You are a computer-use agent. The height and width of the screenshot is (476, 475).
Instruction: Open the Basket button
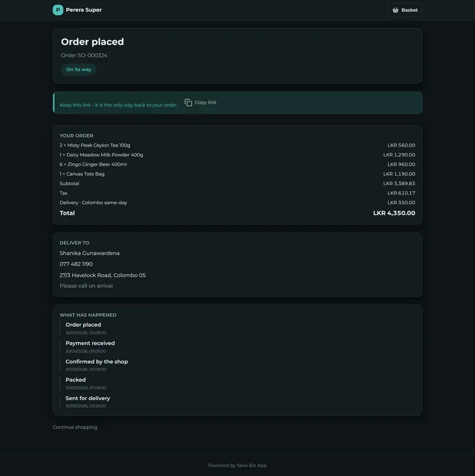405,10
